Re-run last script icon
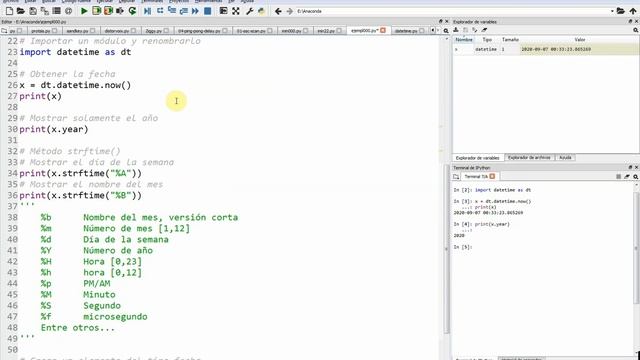Screen dimensions: 640x360 [x=132, y=11]
